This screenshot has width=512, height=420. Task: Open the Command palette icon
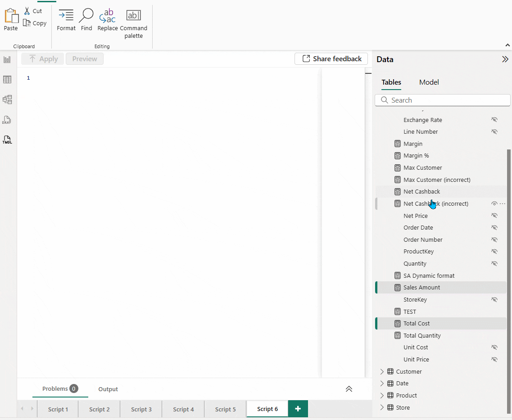pos(134,15)
